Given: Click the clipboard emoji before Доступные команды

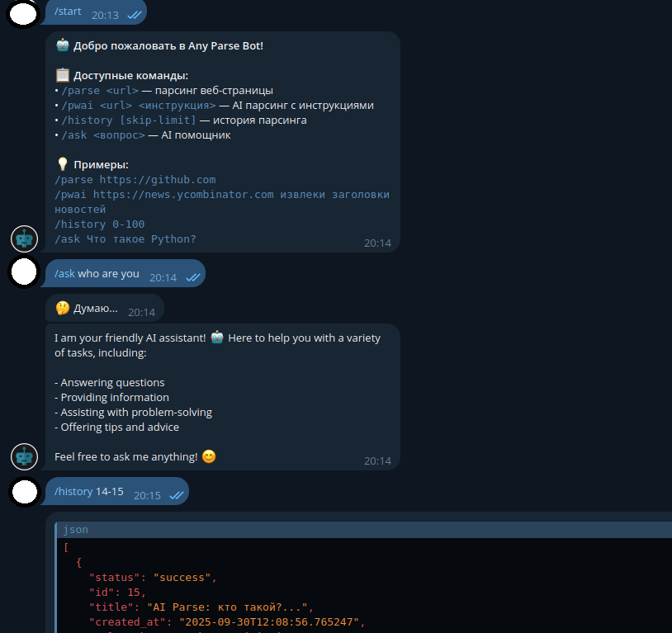Looking at the screenshot, I should 61,74.
